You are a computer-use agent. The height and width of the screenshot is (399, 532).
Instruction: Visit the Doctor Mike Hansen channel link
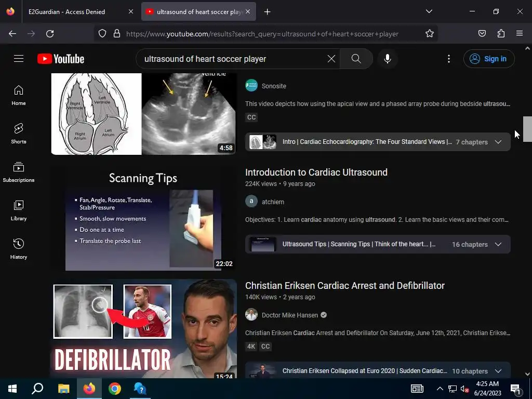point(290,315)
